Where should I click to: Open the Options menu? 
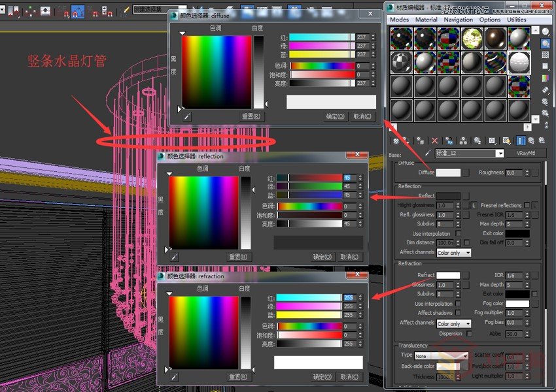[490, 20]
